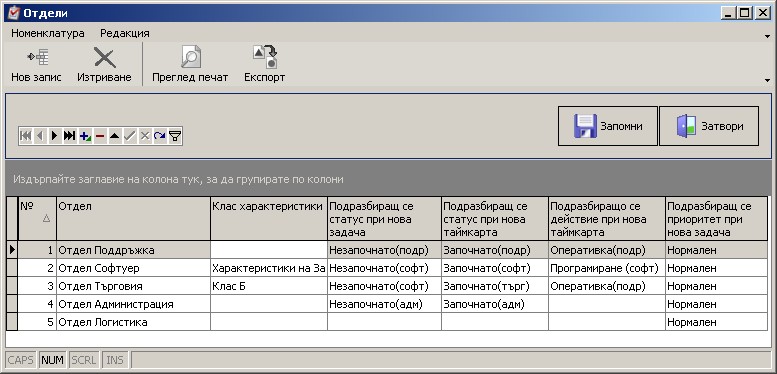Click the refresh data navigator icon

pyautogui.click(x=159, y=136)
